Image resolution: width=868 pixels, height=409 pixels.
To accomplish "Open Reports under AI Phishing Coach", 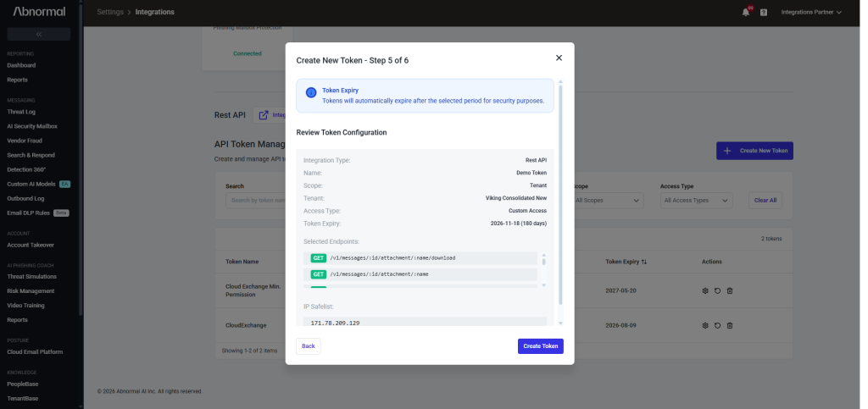I will pyautogui.click(x=17, y=319).
